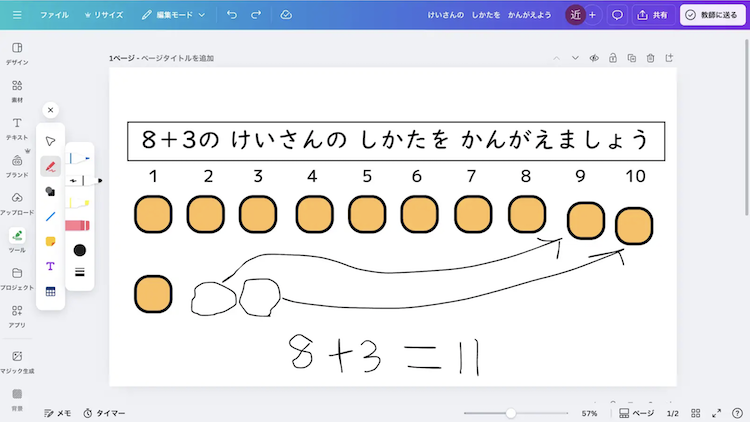
Task: Select the eraser tool in draw panel
Action: coord(77,226)
